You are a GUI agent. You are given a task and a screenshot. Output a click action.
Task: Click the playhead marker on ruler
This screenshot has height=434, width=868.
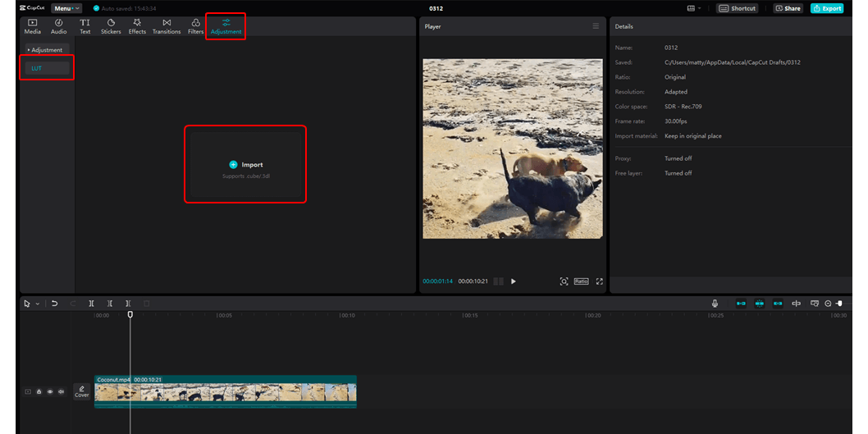point(130,314)
